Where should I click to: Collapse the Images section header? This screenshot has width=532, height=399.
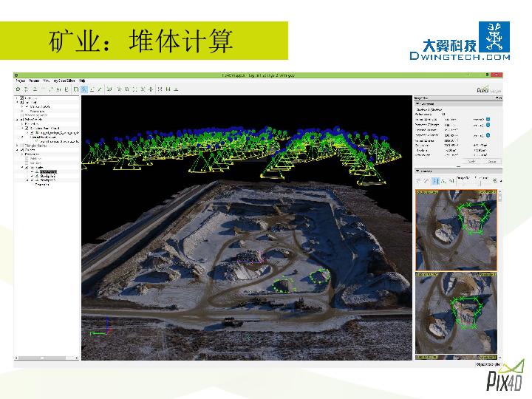[418, 170]
